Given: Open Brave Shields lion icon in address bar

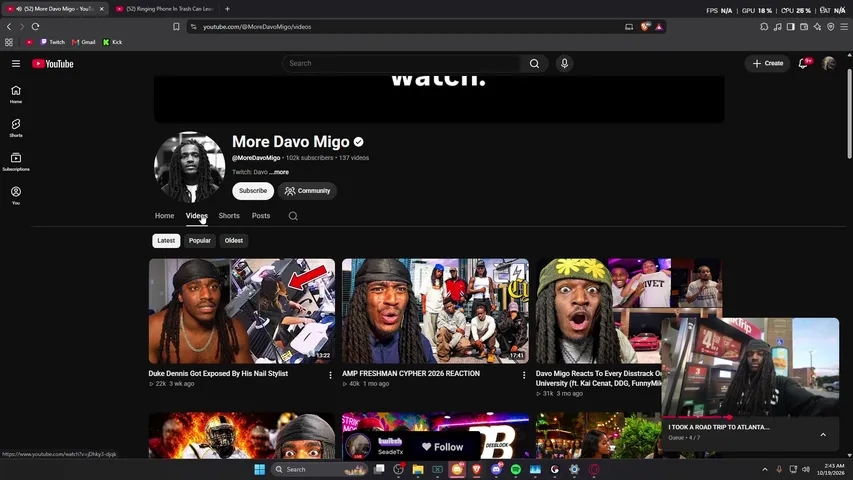Looking at the screenshot, I should point(645,27).
